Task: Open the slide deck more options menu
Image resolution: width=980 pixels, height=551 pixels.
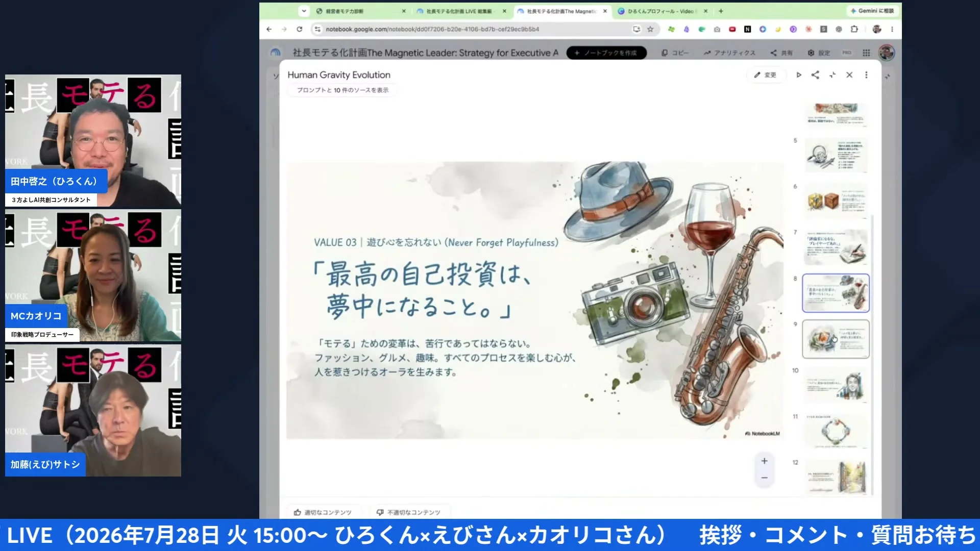Action: point(866,75)
